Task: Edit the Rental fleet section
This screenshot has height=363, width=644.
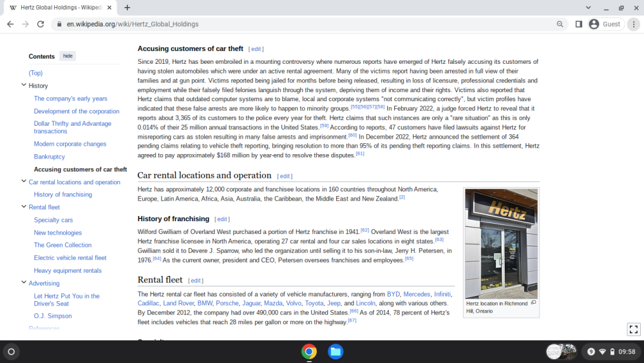Action: (x=196, y=280)
